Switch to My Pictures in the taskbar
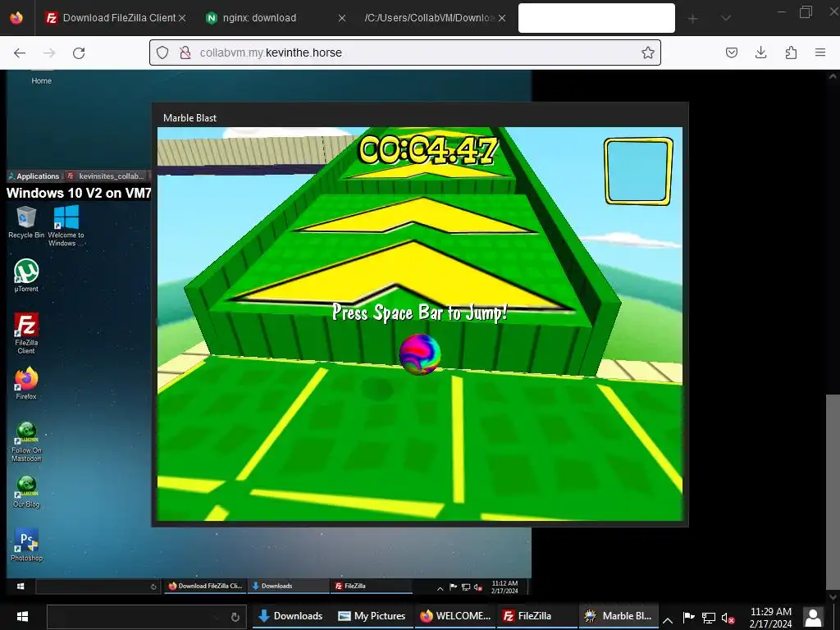 click(x=372, y=616)
